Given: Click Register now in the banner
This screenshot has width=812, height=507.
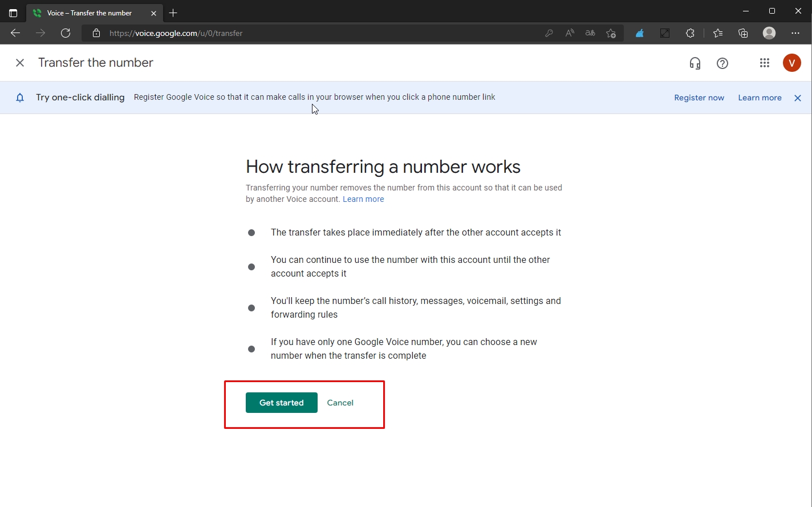Looking at the screenshot, I should [x=699, y=98].
